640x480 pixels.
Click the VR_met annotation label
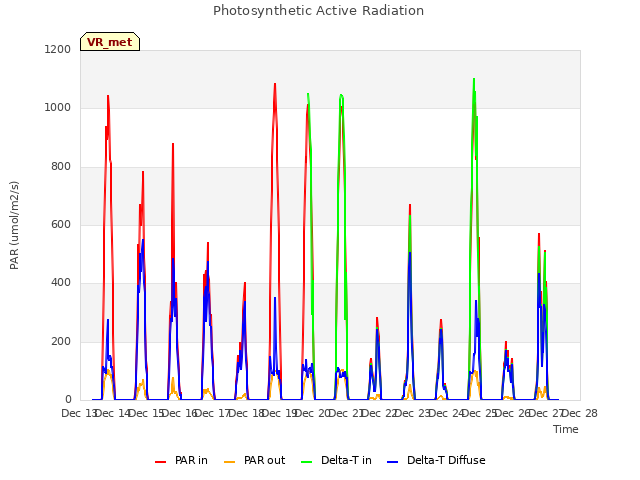tap(110, 42)
